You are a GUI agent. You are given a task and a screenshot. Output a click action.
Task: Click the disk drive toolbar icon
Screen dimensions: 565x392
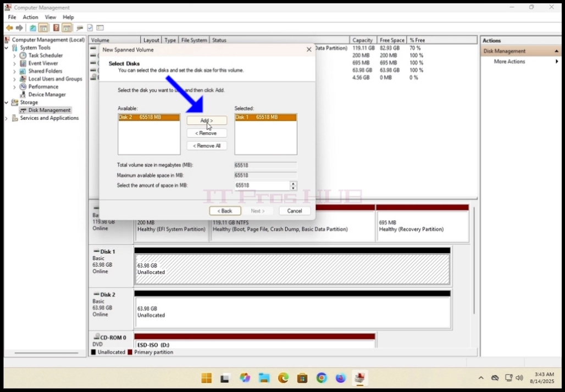[80, 27]
